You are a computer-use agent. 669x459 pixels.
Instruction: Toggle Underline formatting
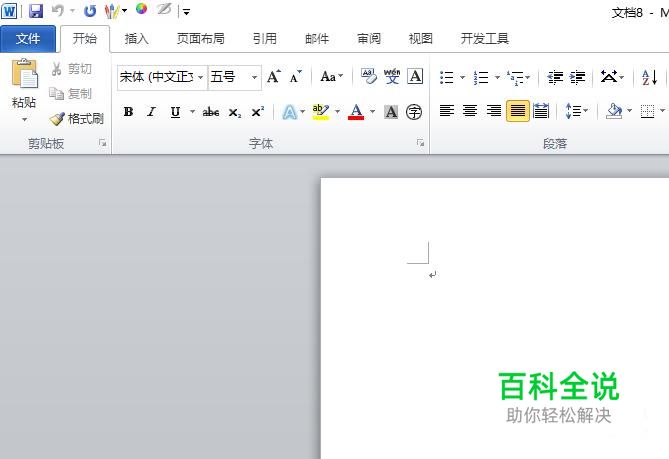click(x=175, y=112)
